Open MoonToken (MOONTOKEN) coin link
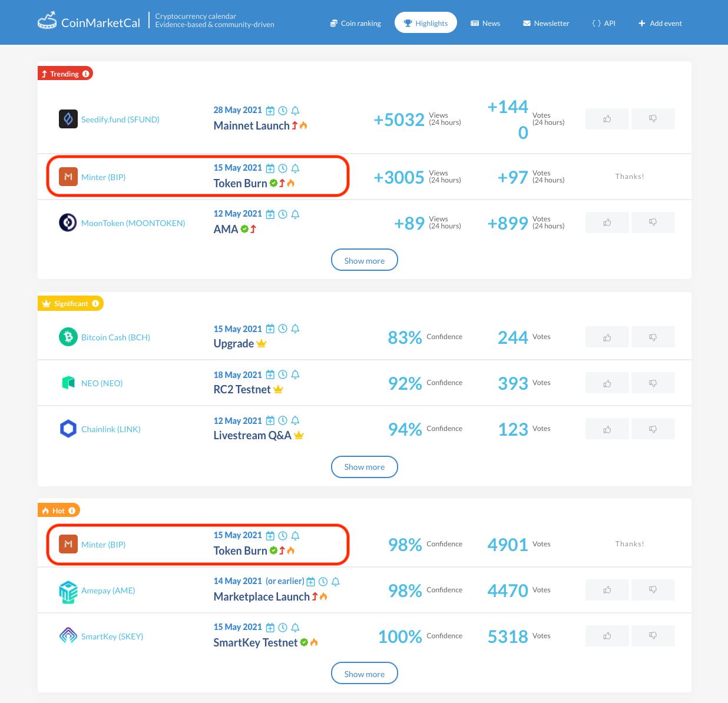 [133, 223]
